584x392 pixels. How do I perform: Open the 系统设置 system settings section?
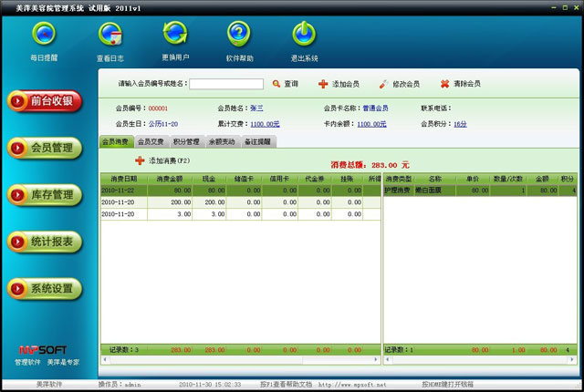(44, 289)
